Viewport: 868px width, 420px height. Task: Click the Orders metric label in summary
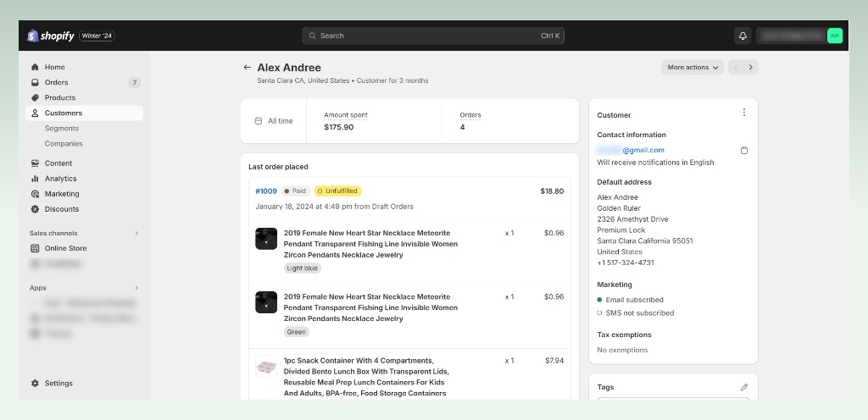tap(470, 115)
